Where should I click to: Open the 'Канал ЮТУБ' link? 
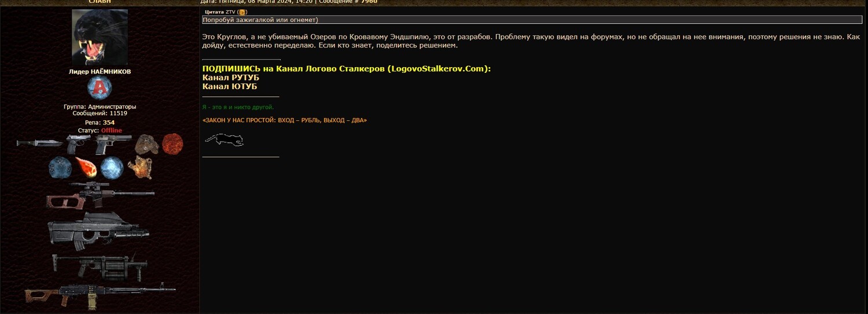(x=230, y=87)
